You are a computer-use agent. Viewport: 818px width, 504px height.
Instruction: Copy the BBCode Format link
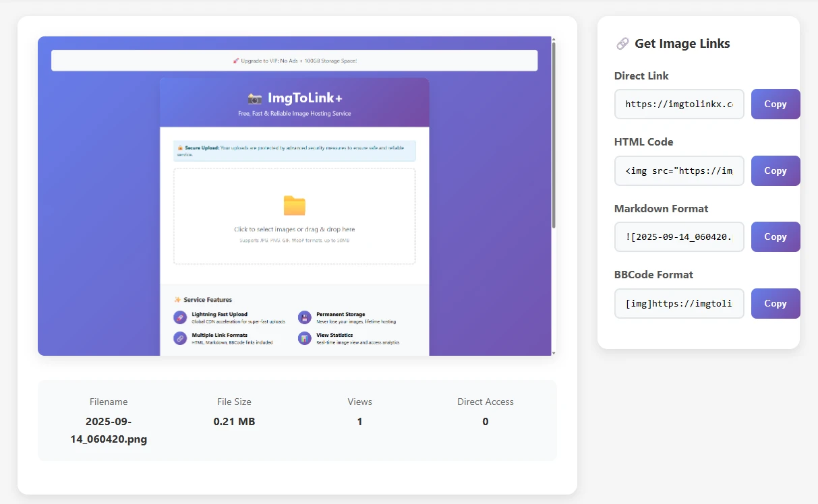coord(775,303)
